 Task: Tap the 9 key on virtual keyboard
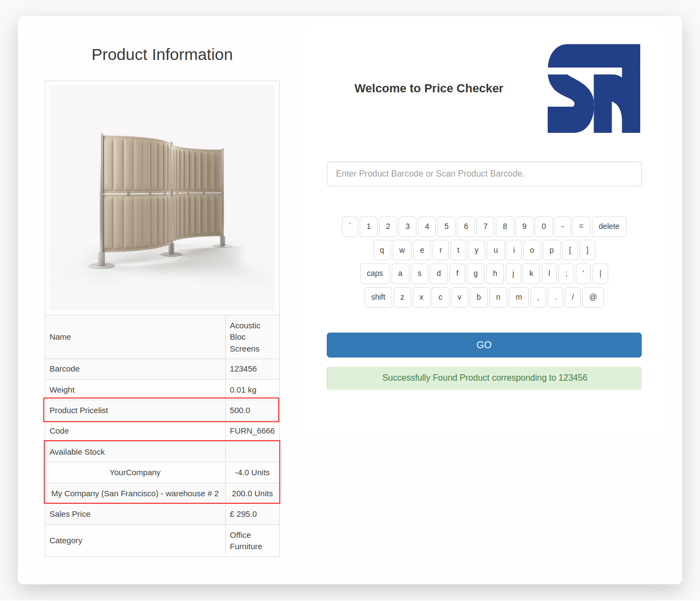click(524, 227)
